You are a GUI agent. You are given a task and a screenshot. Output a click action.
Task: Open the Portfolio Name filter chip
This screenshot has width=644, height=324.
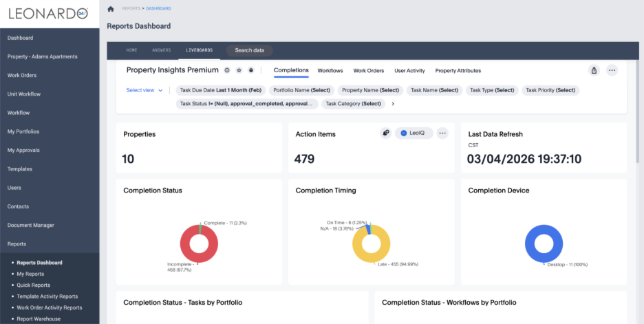[x=301, y=90]
